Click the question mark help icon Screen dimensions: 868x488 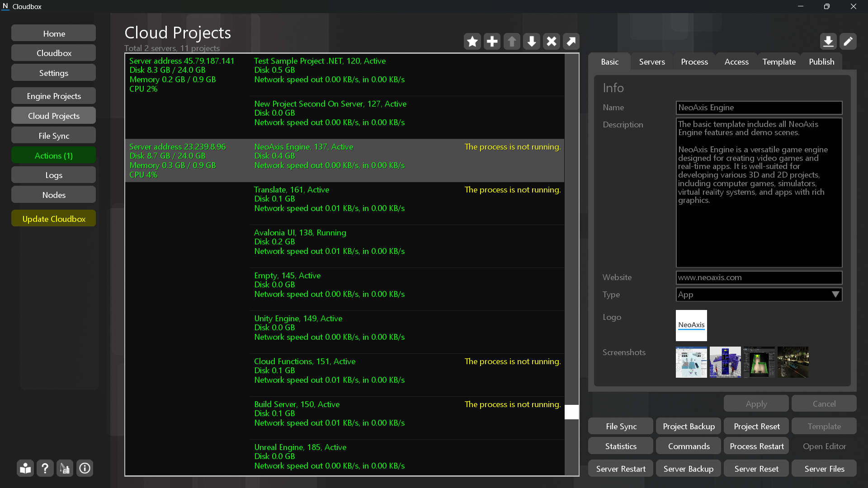tap(45, 468)
